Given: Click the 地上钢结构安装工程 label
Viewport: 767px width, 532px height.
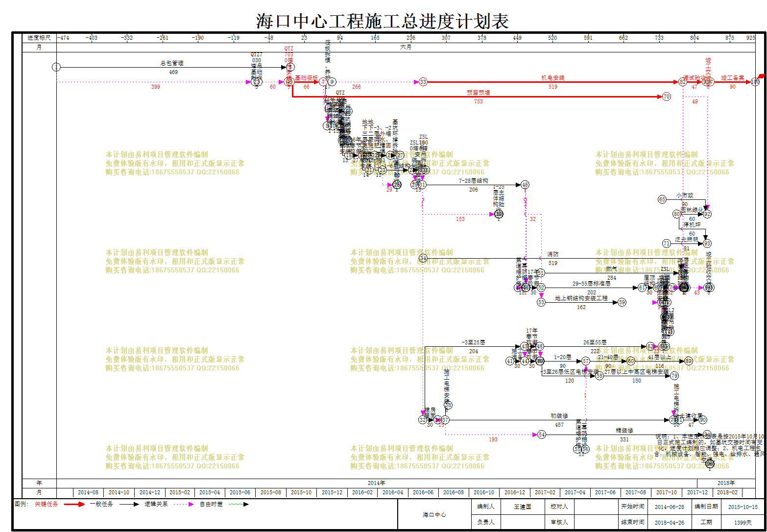Looking at the screenshot, I should (x=581, y=298).
